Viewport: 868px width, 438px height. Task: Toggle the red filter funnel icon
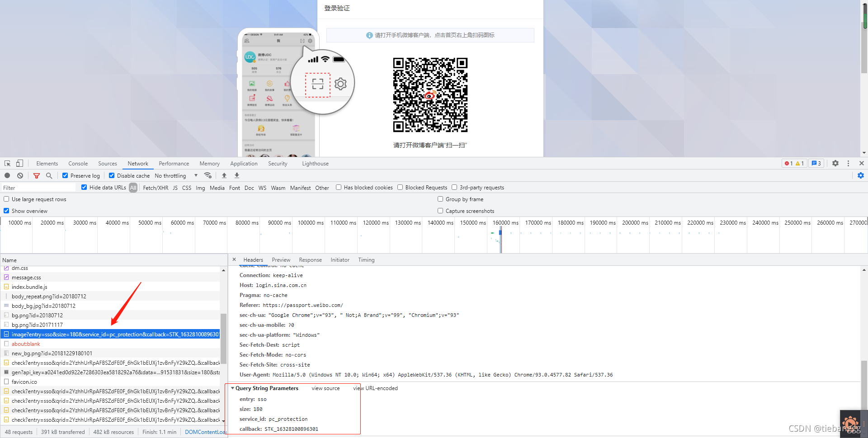click(x=37, y=175)
